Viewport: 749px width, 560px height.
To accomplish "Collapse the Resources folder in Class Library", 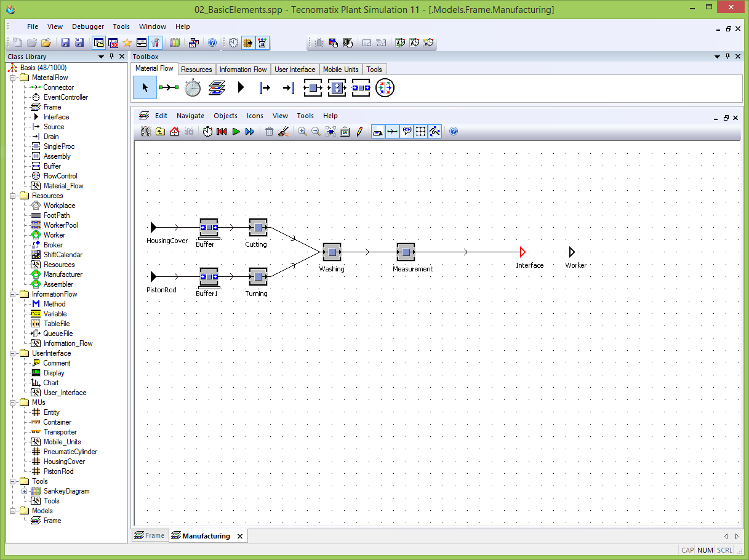I will 13,196.
